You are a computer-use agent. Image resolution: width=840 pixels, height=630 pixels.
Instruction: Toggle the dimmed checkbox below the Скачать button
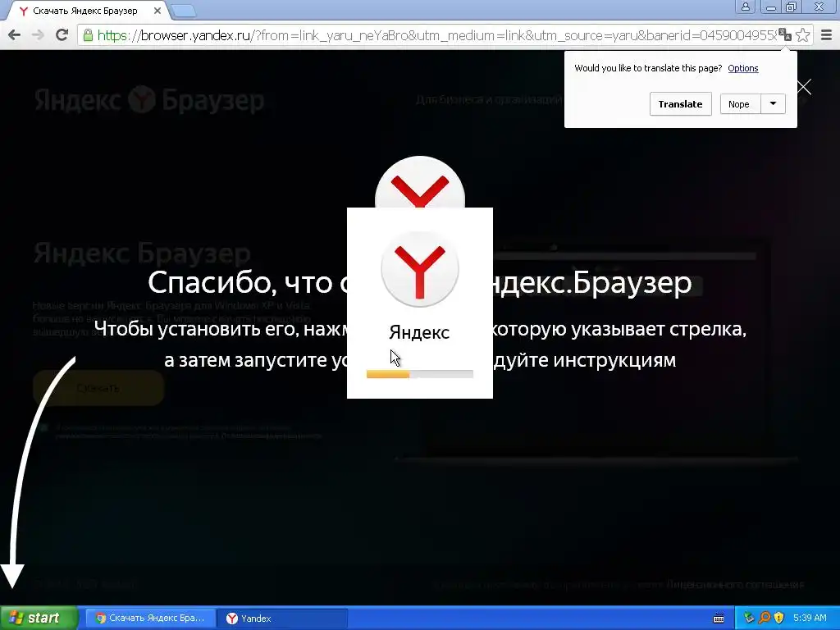pyautogui.click(x=44, y=427)
